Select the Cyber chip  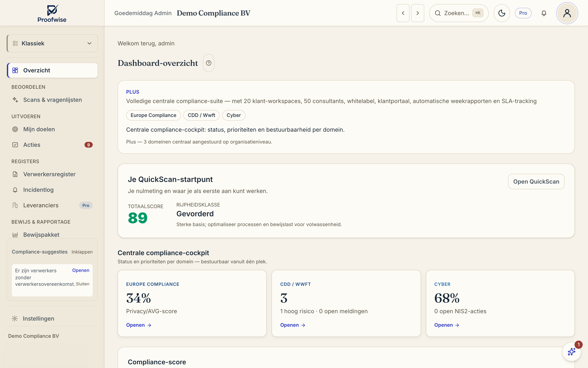234,115
